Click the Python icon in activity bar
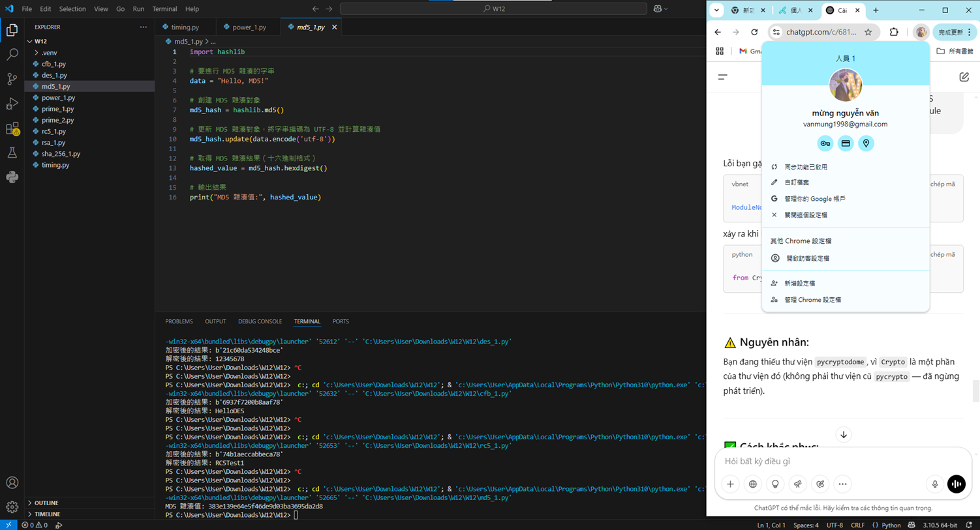The height and width of the screenshot is (530, 980). pyautogui.click(x=12, y=177)
